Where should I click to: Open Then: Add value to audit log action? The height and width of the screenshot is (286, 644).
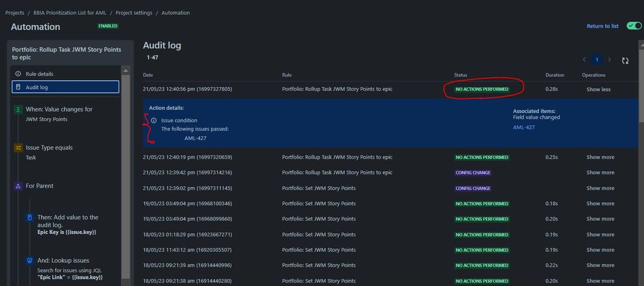pyautogui.click(x=67, y=225)
